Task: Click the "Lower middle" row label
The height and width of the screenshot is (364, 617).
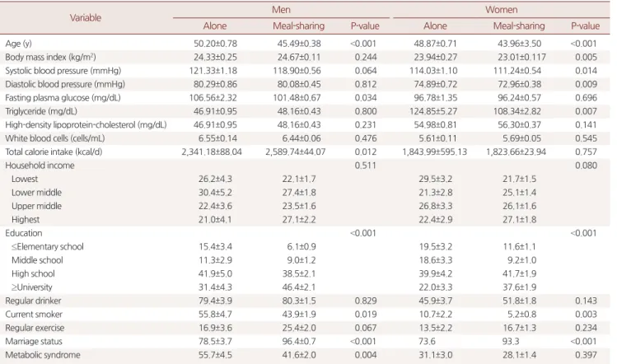Action: (x=36, y=193)
